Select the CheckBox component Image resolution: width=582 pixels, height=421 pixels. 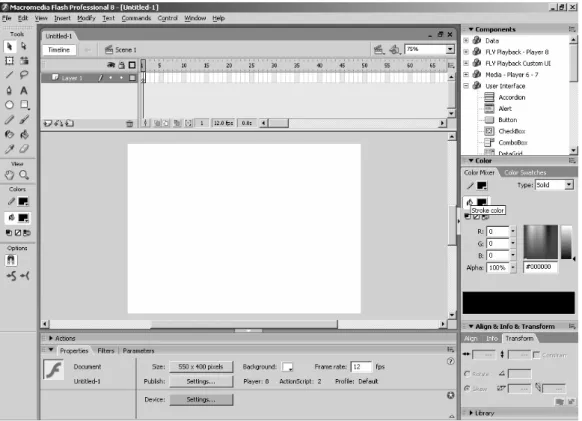[x=511, y=131]
